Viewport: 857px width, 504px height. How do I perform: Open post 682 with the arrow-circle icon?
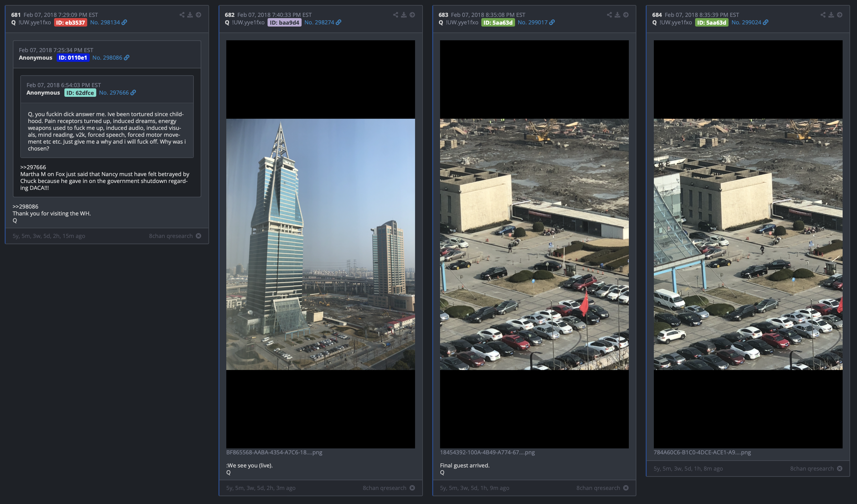[412, 15]
